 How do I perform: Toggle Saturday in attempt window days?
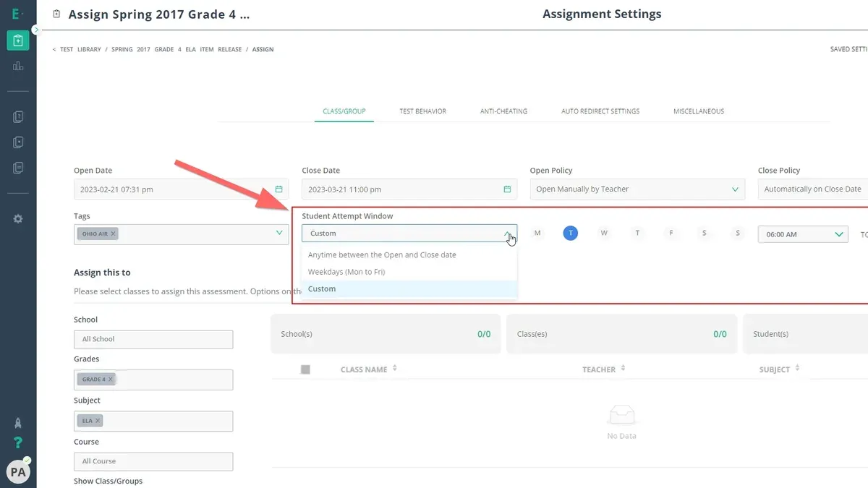coord(704,233)
